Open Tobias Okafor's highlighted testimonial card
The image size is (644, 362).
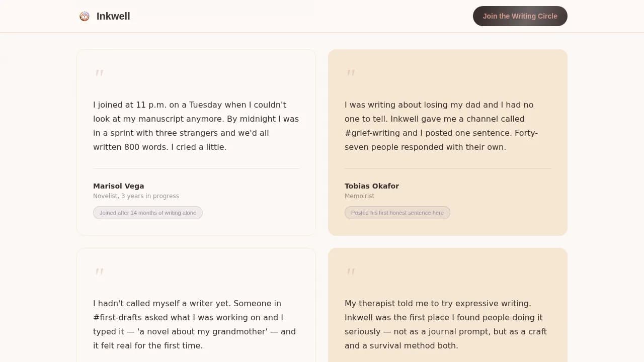click(x=448, y=142)
